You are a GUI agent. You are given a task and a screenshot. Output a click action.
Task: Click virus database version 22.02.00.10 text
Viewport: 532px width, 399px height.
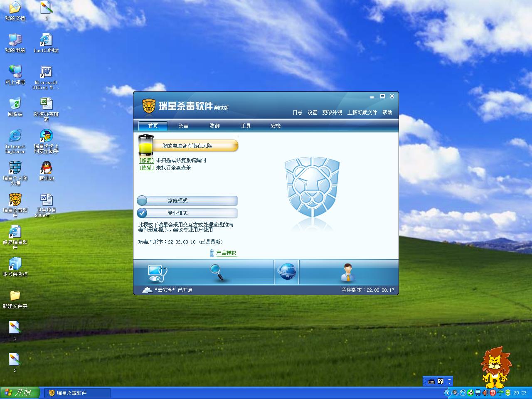pyautogui.click(x=180, y=242)
